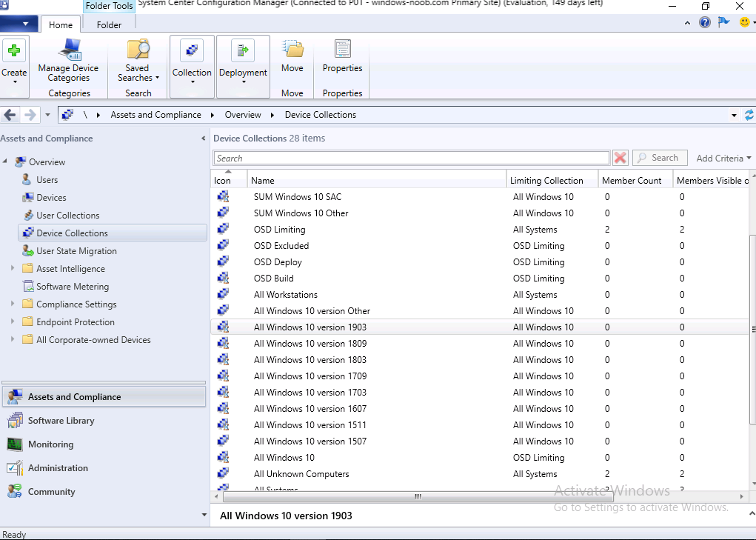Image resolution: width=756 pixels, height=540 pixels.
Task: Select All Windows 10 version 1809
Action: click(481, 343)
